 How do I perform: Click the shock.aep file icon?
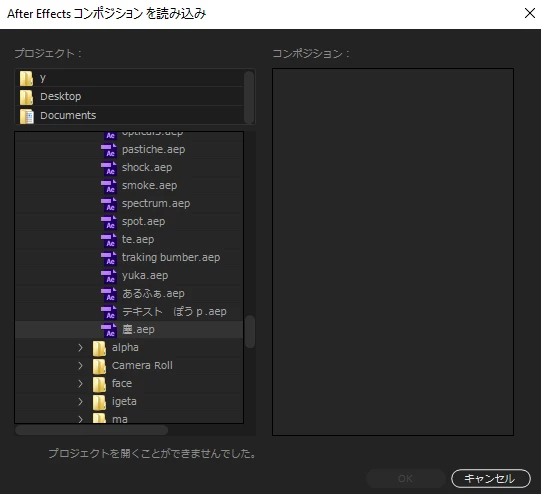109,168
